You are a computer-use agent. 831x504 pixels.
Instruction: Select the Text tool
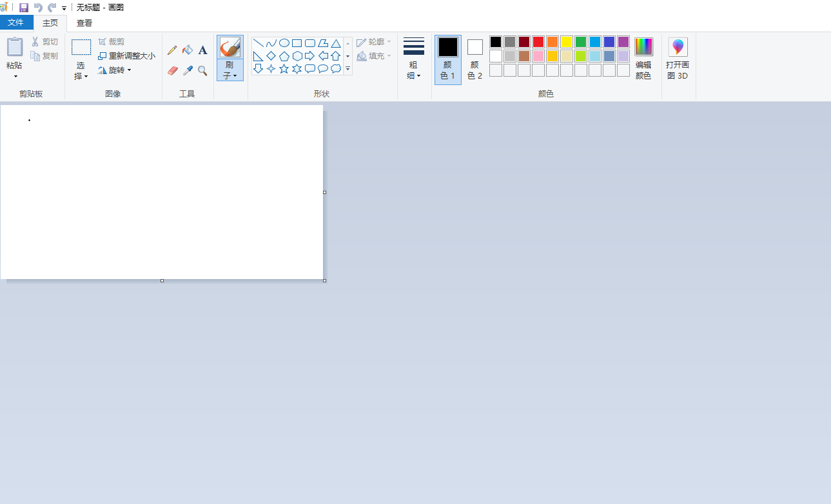(x=202, y=50)
